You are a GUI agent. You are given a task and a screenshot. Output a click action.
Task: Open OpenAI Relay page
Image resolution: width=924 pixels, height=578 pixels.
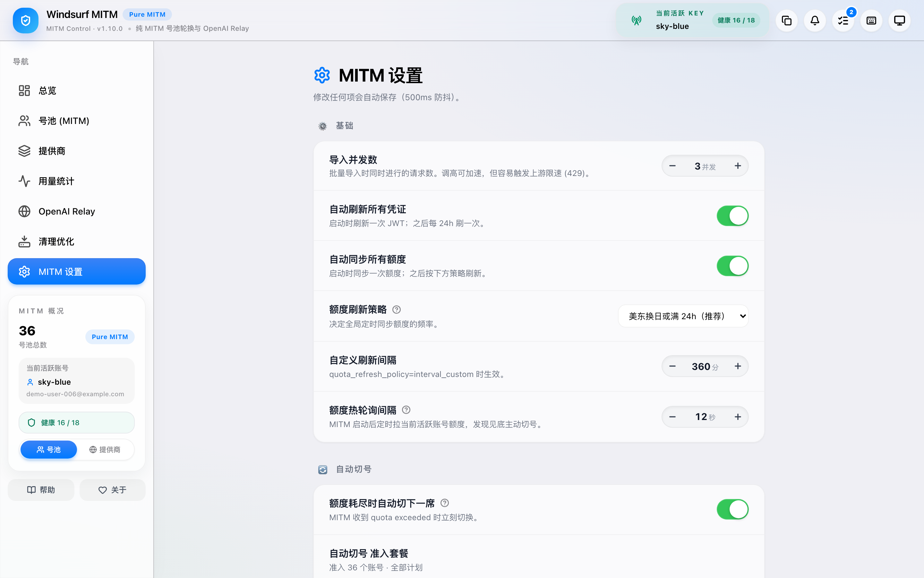pyautogui.click(x=76, y=211)
